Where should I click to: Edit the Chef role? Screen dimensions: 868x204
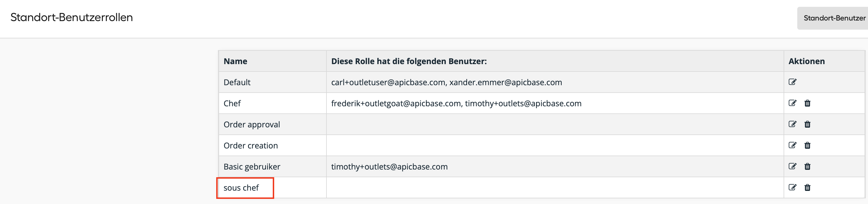(x=792, y=103)
